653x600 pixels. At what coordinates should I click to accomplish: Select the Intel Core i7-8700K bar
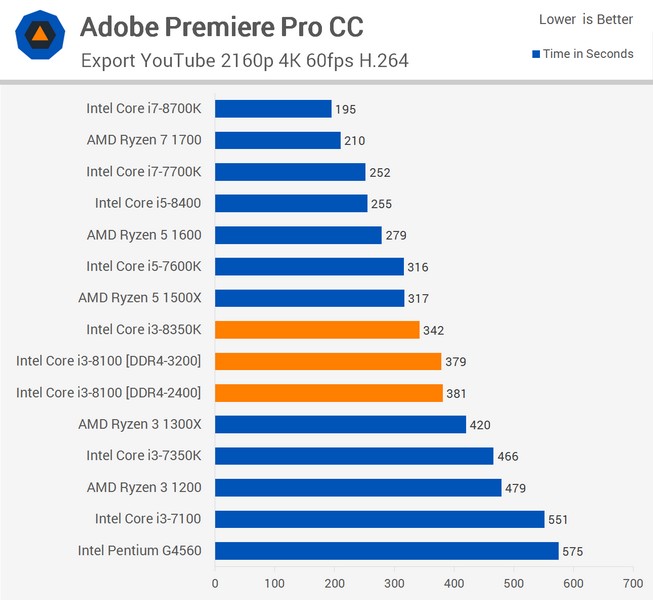273,109
